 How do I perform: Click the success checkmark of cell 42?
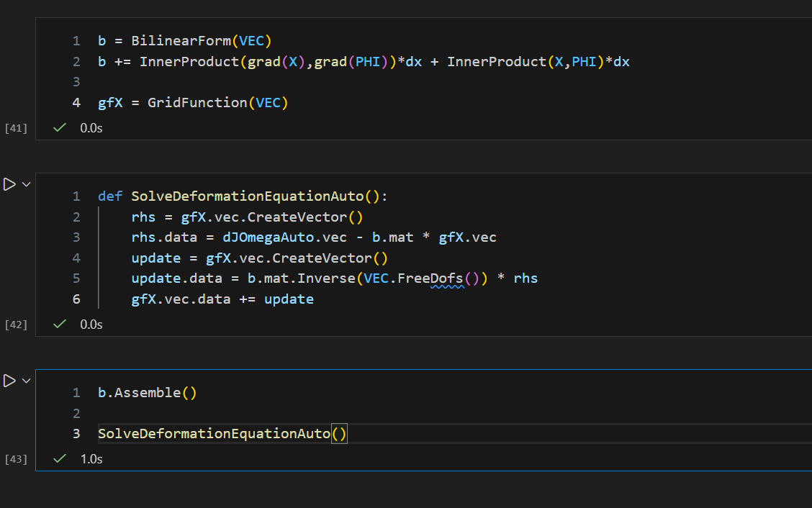pyautogui.click(x=60, y=325)
